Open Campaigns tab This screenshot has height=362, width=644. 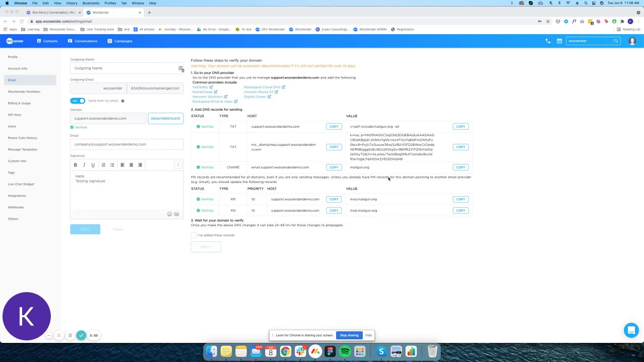tap(120, 41)
